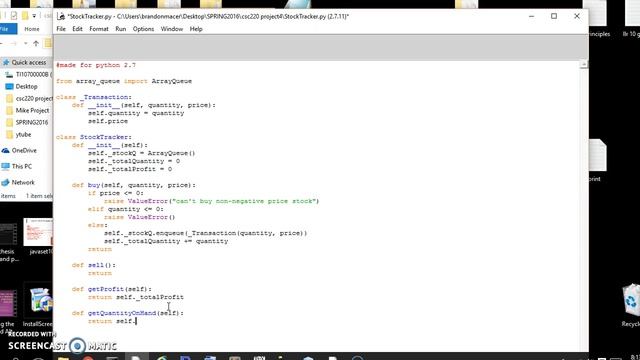
Task: Click 'self._totalQuantity += quantity' line
Action: (166, 241)
